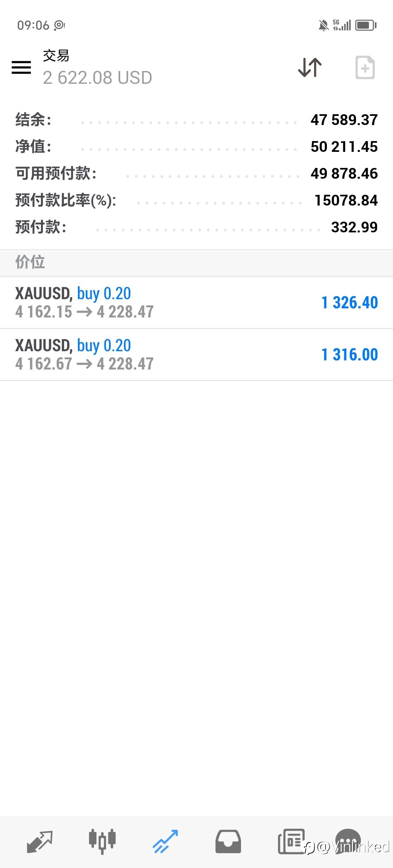Tap the sort positions arrows icon
Viewport: 393px width, 868px height.
point(310,67)
